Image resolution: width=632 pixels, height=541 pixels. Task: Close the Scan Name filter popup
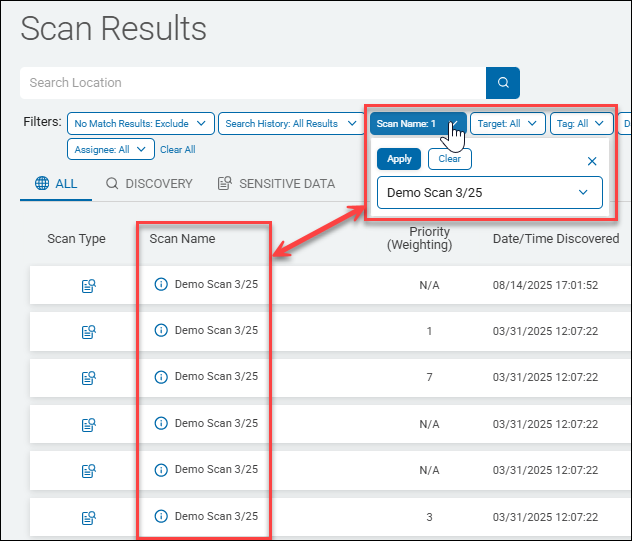tap(592, 161)
